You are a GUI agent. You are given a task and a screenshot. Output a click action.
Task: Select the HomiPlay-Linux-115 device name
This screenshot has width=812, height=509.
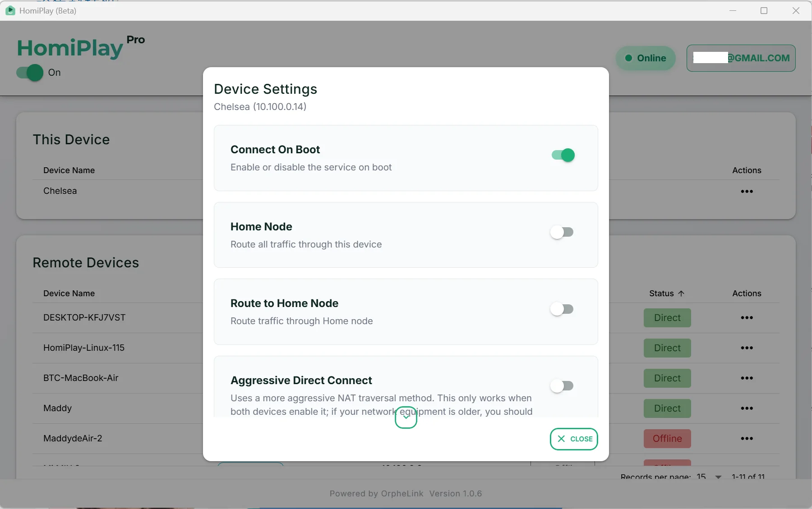[84, 348]
